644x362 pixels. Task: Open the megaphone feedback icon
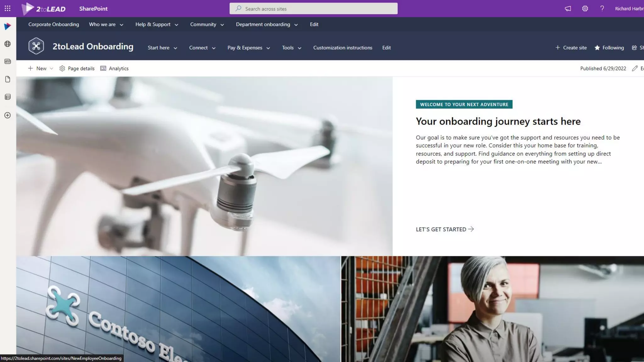tap(568, 8)
